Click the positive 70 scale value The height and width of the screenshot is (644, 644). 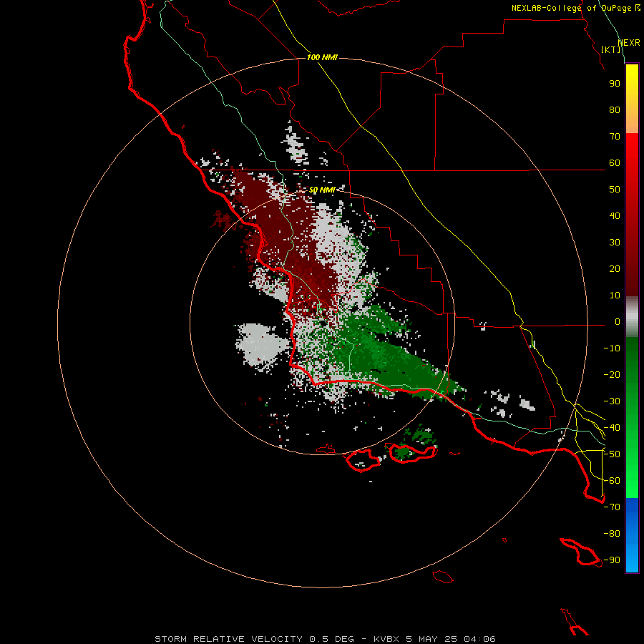[615, 137]
